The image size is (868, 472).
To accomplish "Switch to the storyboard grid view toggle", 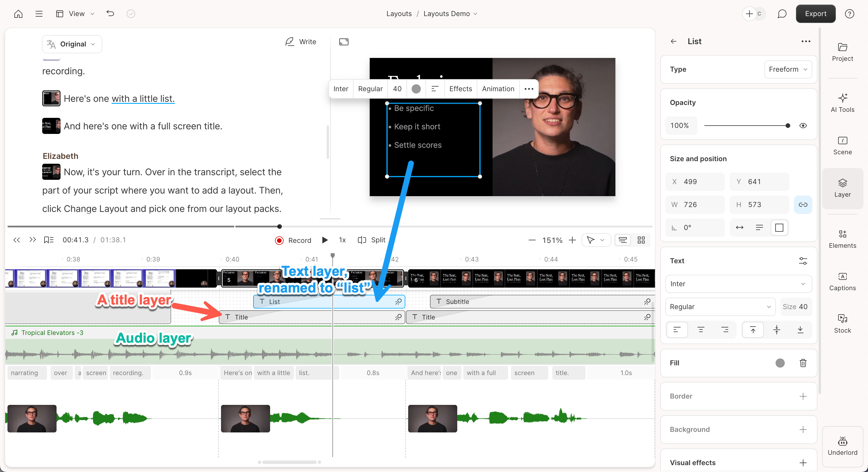I will (x=641, y=240).
